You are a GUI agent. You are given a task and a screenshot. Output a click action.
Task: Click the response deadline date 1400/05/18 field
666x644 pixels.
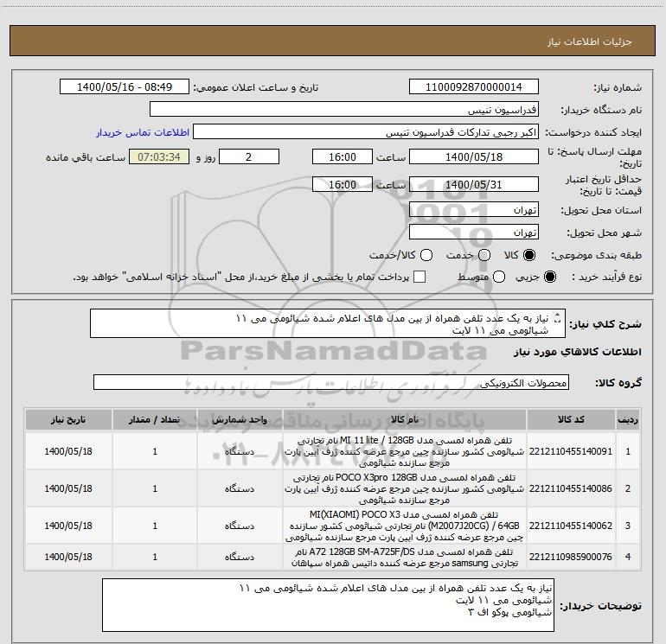474,156
